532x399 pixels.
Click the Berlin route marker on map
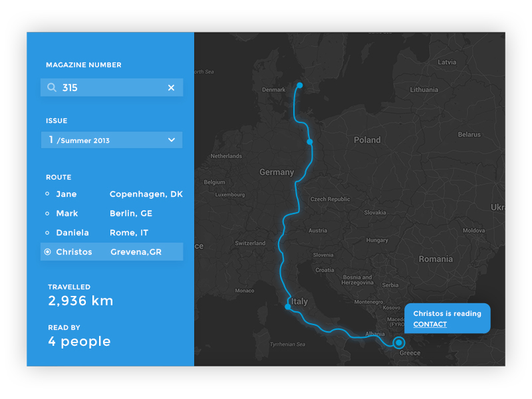click(x=309, y=142)
